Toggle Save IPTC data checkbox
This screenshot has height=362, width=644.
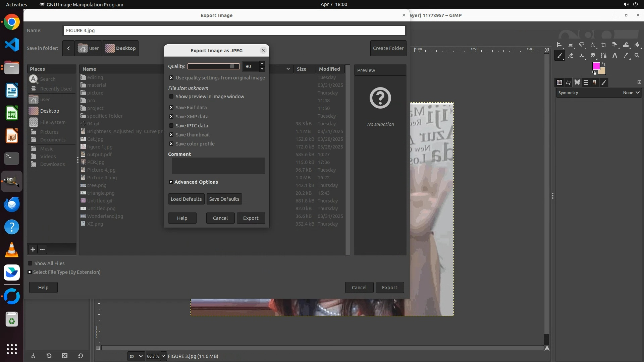pyautogui.click(x=171, y=126)
